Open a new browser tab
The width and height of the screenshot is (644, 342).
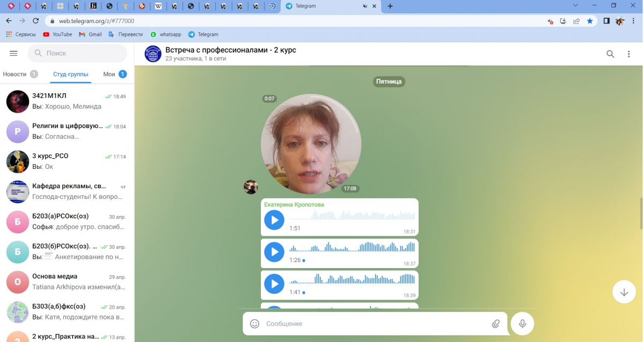pyautogui.click(x=390, y=6)
